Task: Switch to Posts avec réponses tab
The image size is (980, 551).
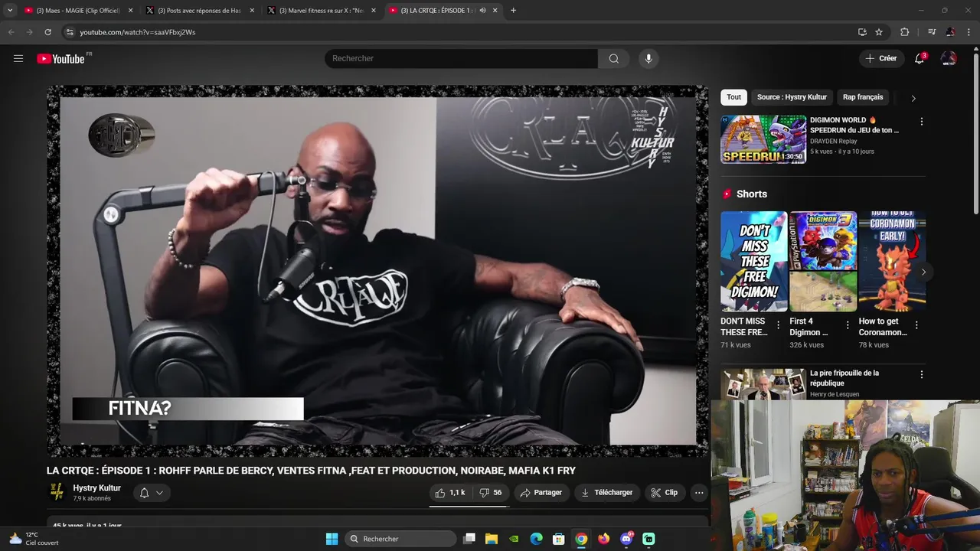Action: 199,10
